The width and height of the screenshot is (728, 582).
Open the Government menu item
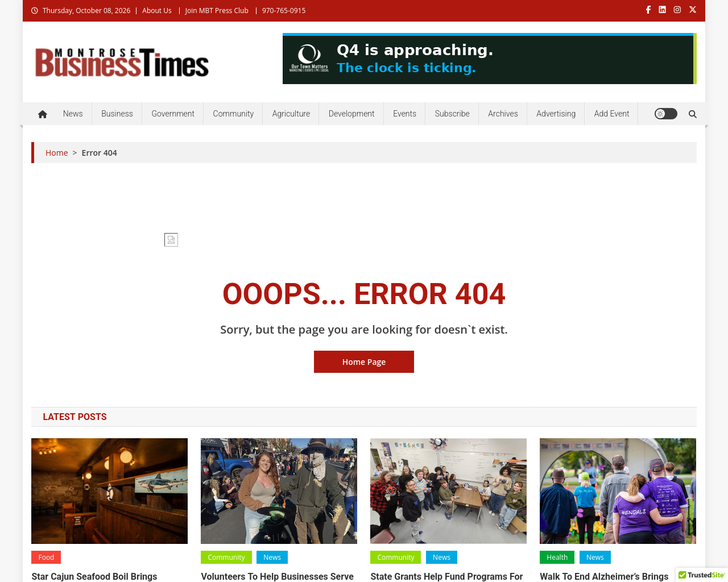173,114
